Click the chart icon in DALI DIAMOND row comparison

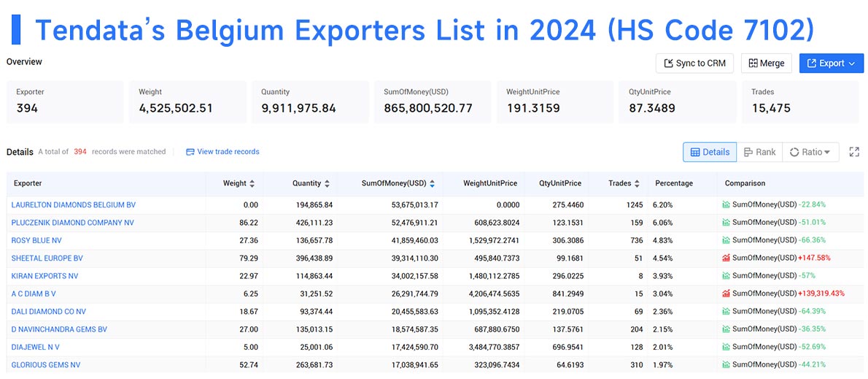click(x=726, y=311)
